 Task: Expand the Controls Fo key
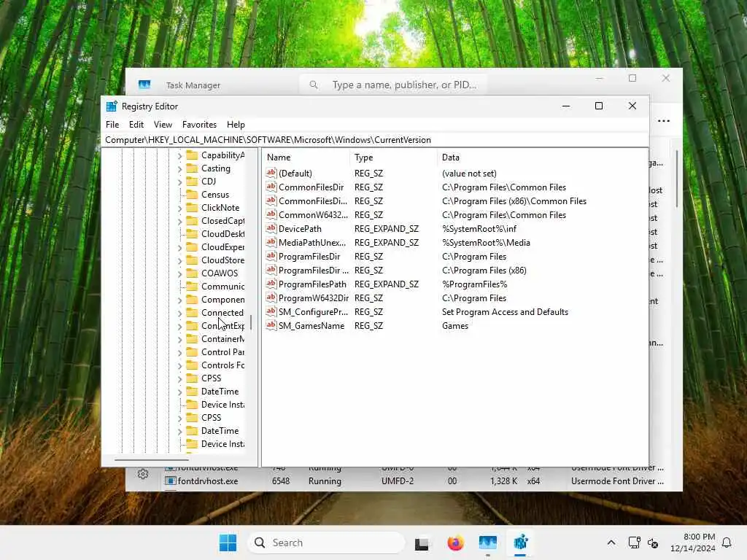click(x=179, y=365)
